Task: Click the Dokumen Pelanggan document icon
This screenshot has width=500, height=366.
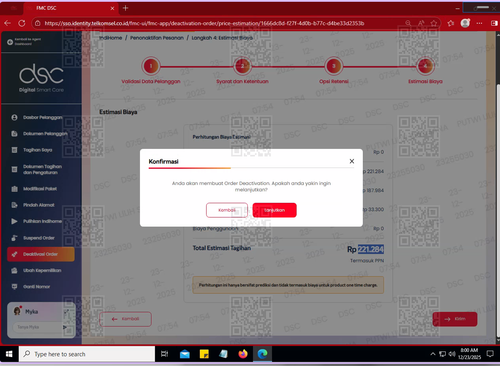Action: coord(14,134)
